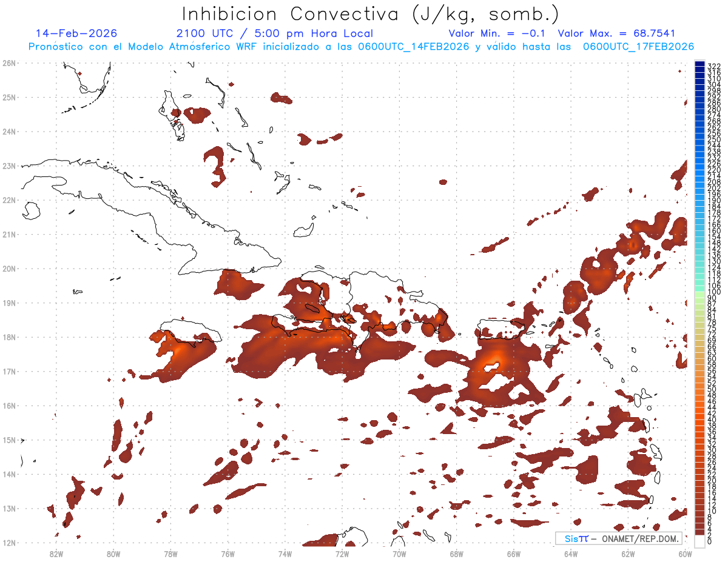This screenshot has height=562, width=728.
Task: Click the 16N latitude label
Action: point(9,406)
